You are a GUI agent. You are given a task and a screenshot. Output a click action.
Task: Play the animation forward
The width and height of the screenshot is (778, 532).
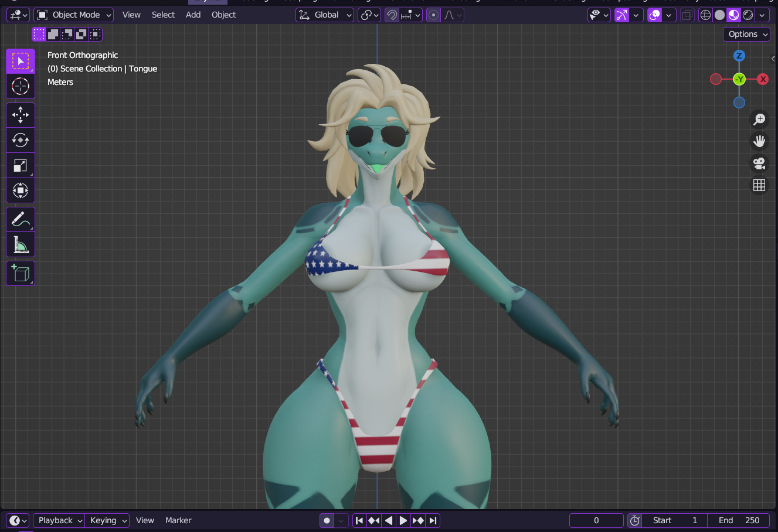[403, 520]
